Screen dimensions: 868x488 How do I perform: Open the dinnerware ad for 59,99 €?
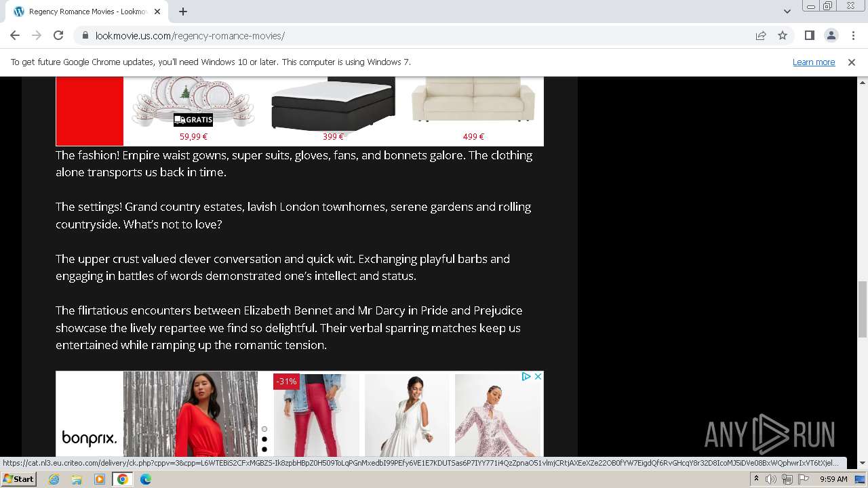[x=193, y=110]
